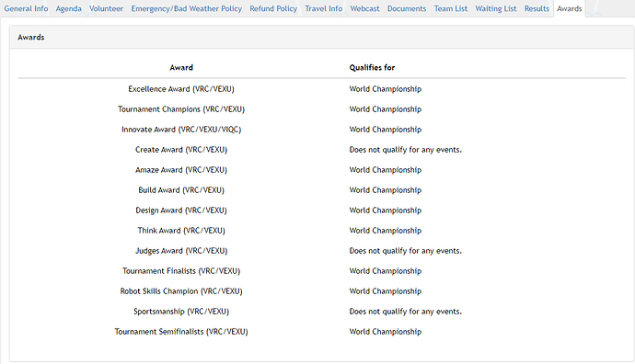The width and height of the screenshot is (635, 364).
Task: Switch to the Agenda tab
Action: point(68,8)
